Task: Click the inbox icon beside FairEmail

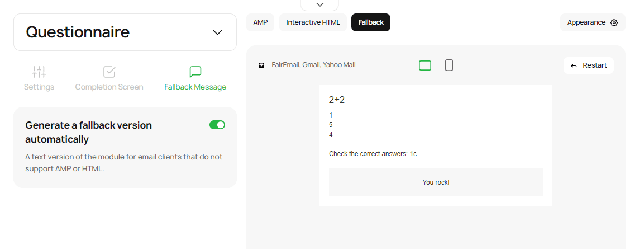Action: 261,65
